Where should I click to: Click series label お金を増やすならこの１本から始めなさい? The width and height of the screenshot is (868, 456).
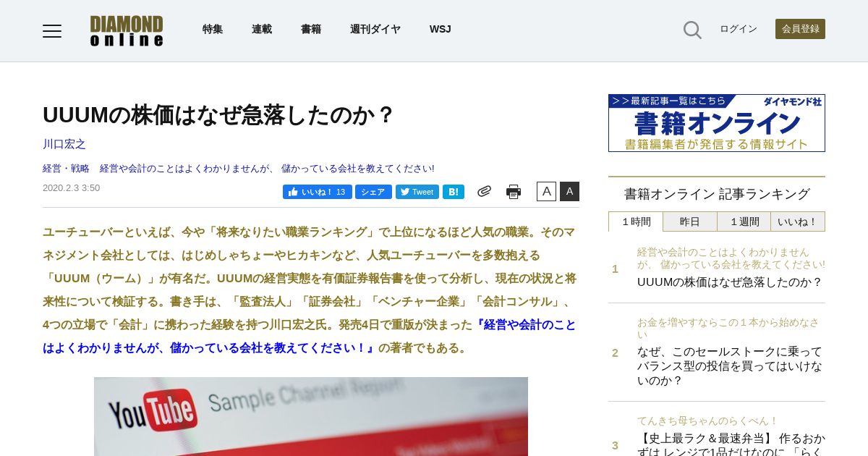point(728,329)
